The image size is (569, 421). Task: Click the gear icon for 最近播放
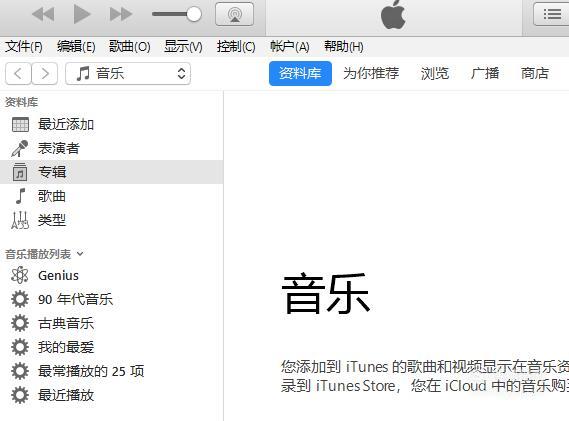point(20,395)
